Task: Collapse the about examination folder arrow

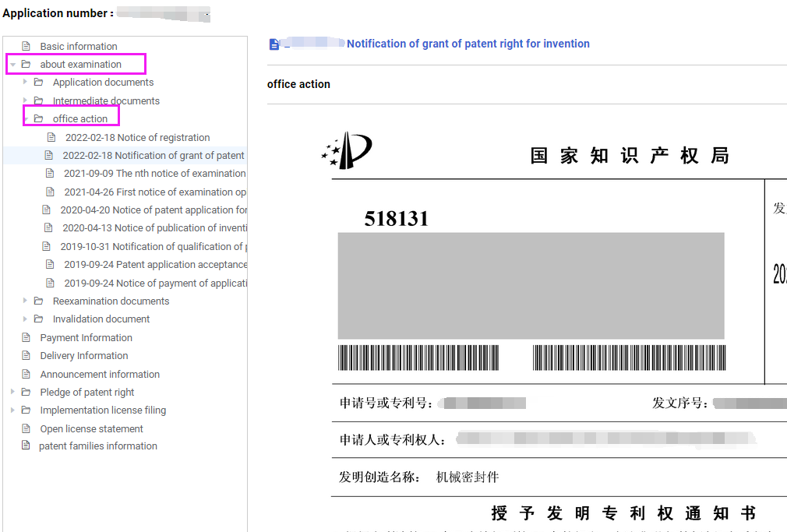Action: coord(13,64)
